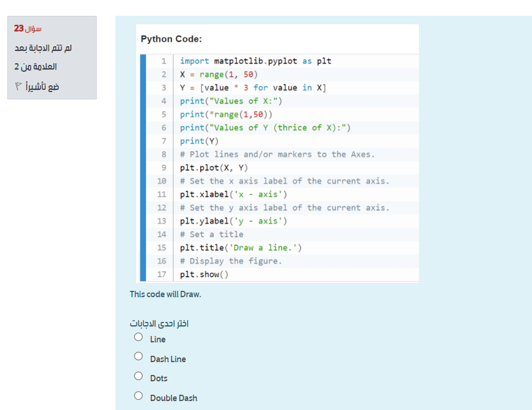
Task: Click the comment # Set a title
Action: 211,234
